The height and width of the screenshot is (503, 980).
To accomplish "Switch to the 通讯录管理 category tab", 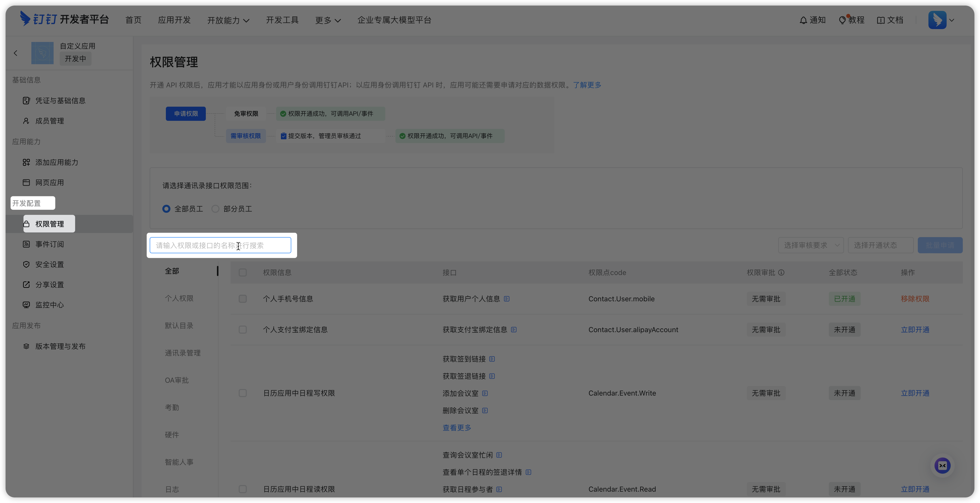I will pos(183,353).
